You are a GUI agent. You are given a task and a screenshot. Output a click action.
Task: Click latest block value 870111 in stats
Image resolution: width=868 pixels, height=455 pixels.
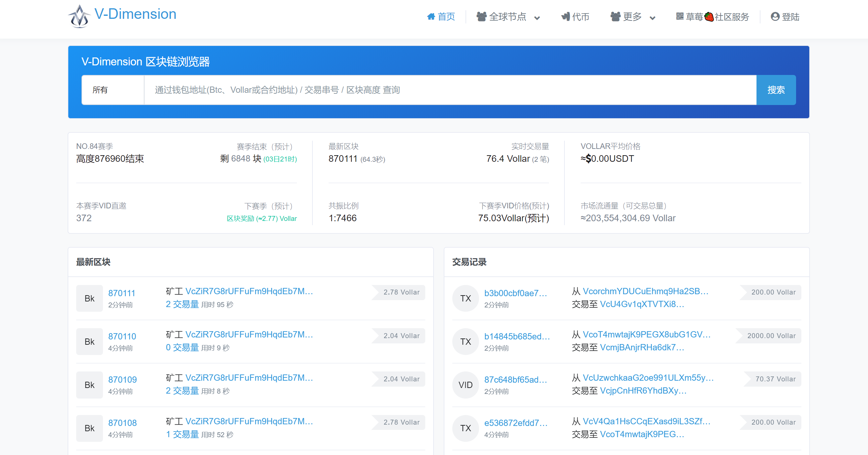(343, 158)
